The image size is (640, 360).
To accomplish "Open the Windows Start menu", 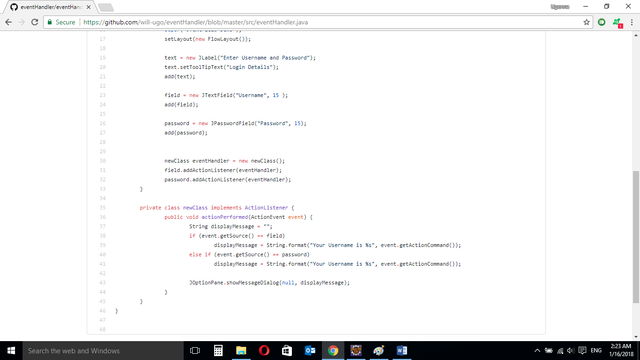I will tap(11, 351).
